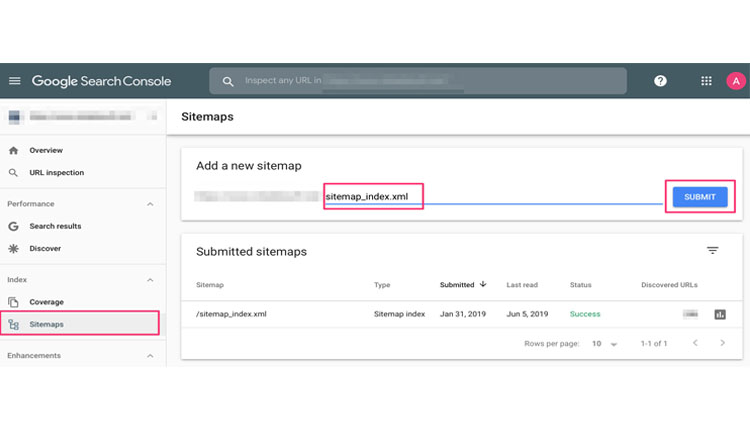Click the SUBMIT button

click(x=700, y=197)
